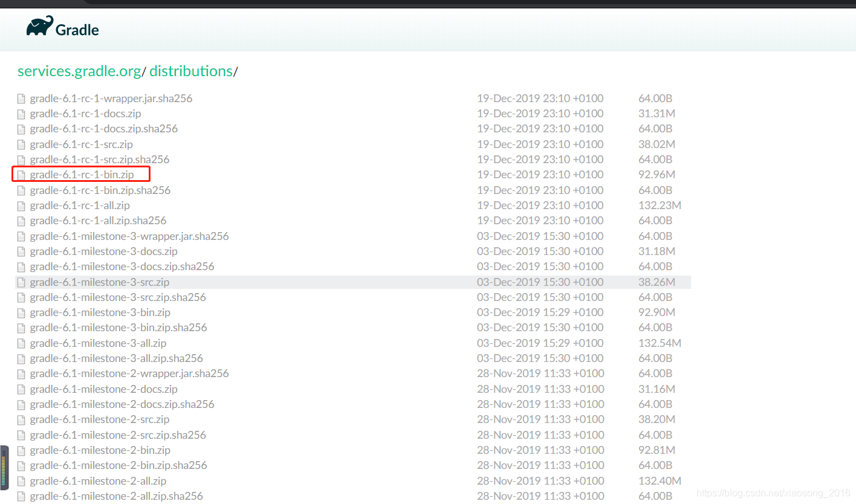Download gradle-6.1-milestone-2-all.zip
The image size is (856, 504).
tap(99, 481)
